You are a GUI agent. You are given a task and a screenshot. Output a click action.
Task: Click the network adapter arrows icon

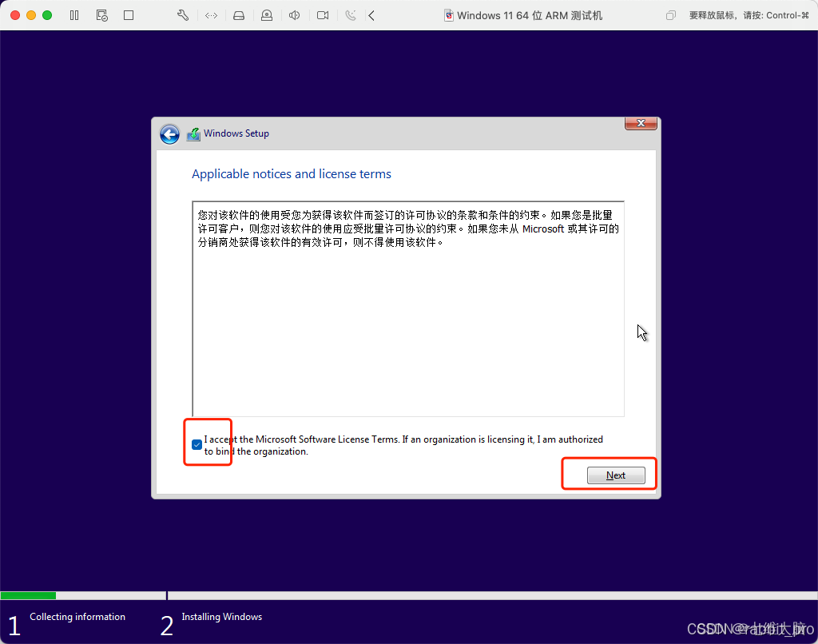click(211, 16)
